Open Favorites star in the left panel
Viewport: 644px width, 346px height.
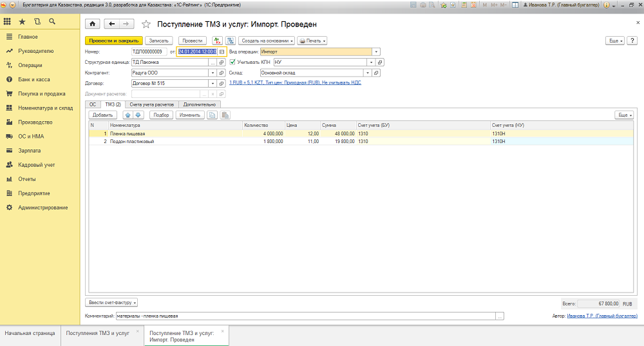(22, 21)
